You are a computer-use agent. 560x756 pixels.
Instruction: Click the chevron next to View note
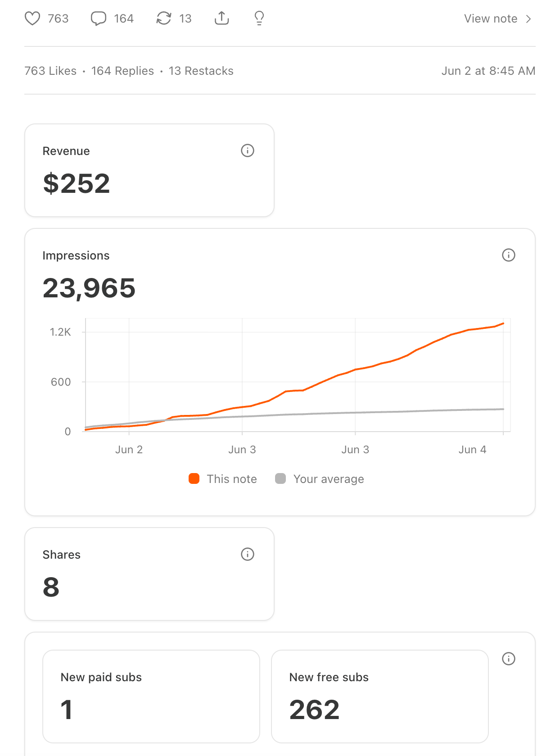528,18
